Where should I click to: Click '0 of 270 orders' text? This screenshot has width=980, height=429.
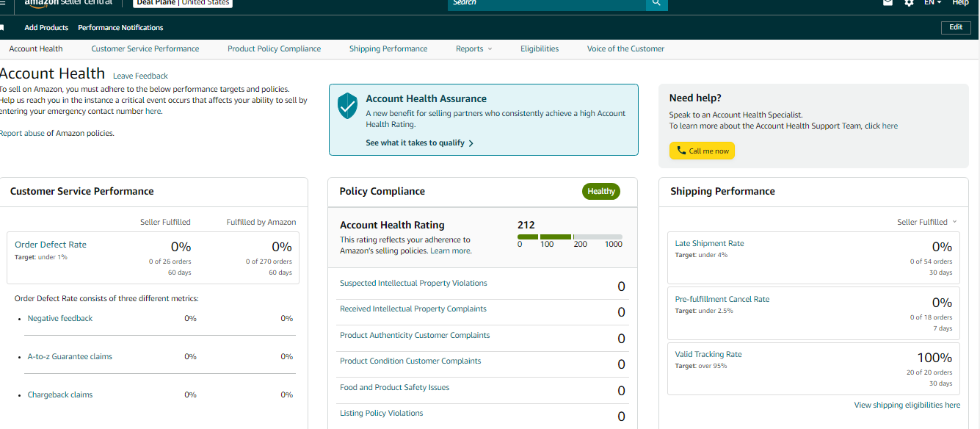pos(269,262)
